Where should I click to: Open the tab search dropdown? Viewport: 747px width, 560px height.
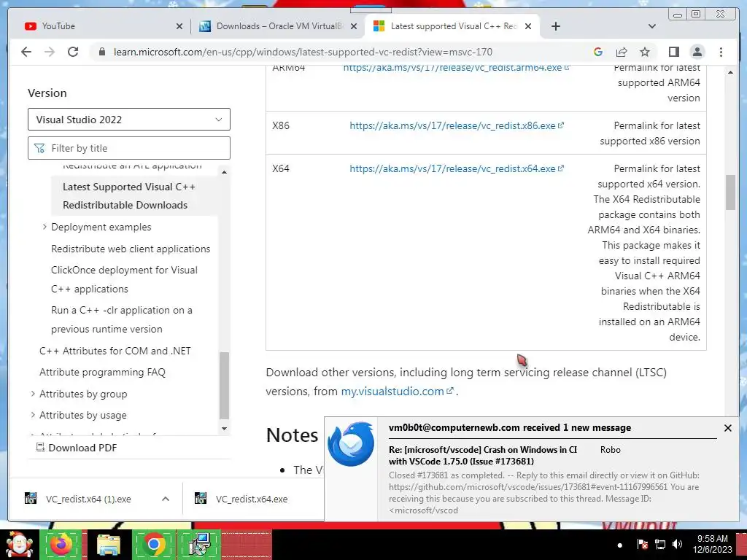click(x=652, y=26)
